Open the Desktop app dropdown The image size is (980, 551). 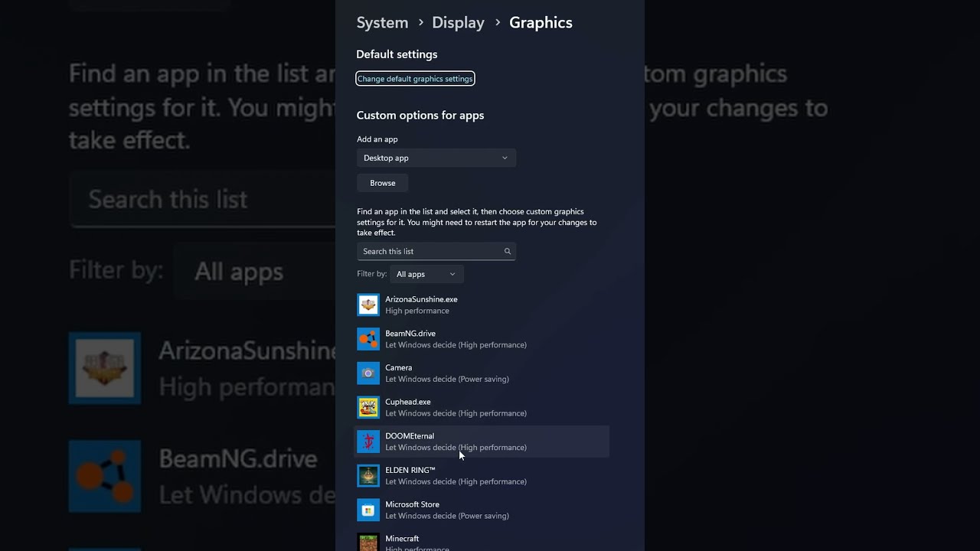(x=436, y=158)
